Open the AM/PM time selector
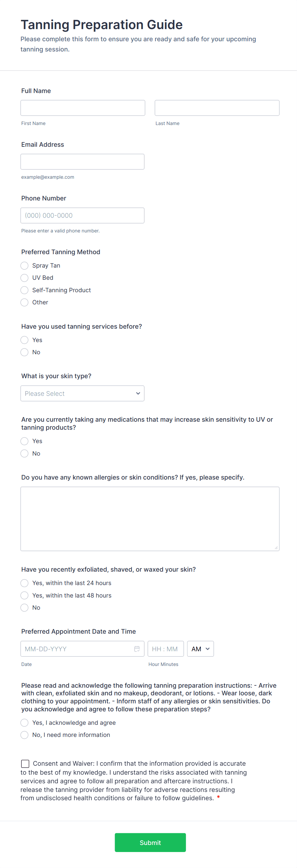The image size is (297, 868). pyautogui.click(x=200, y=649)
